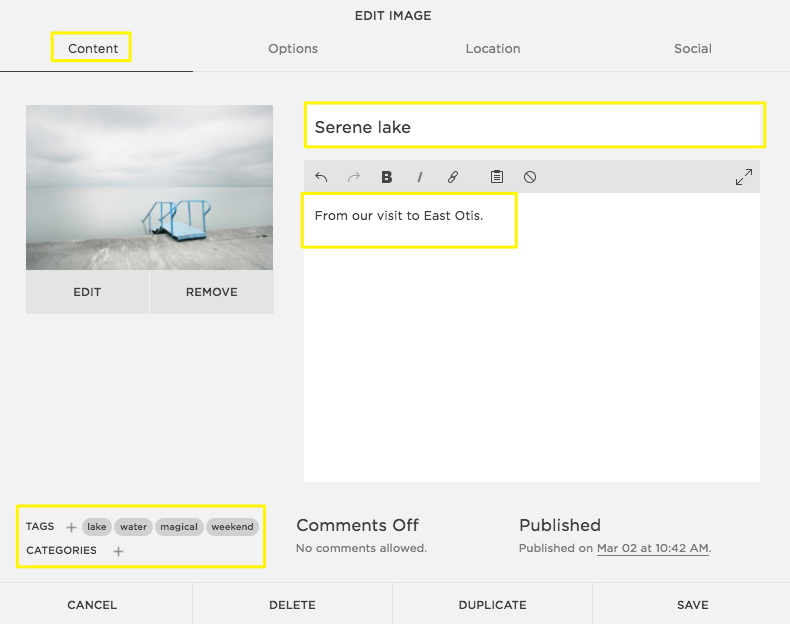Add a new tag with plus icon
The width and height of the screenshot is (790, 624).
point(71,527)
